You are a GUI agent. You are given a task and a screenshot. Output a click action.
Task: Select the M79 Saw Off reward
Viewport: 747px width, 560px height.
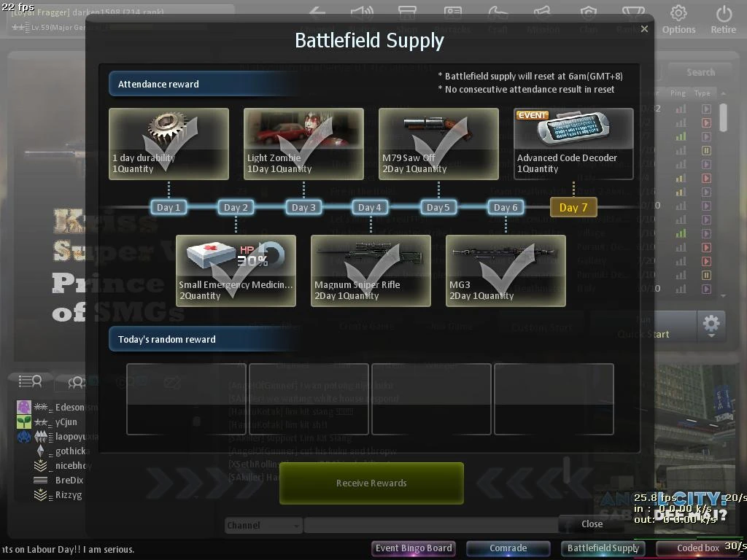click(438, 144)
